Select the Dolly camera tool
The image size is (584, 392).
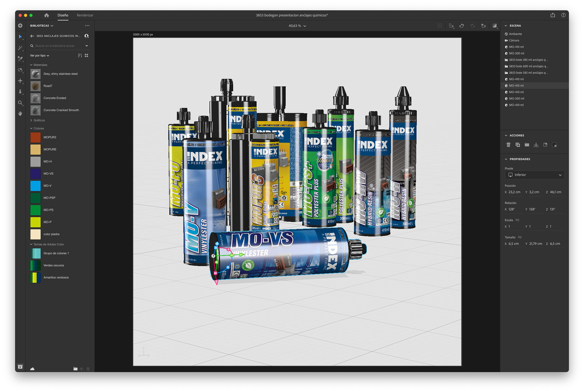(x=20, y=92)
